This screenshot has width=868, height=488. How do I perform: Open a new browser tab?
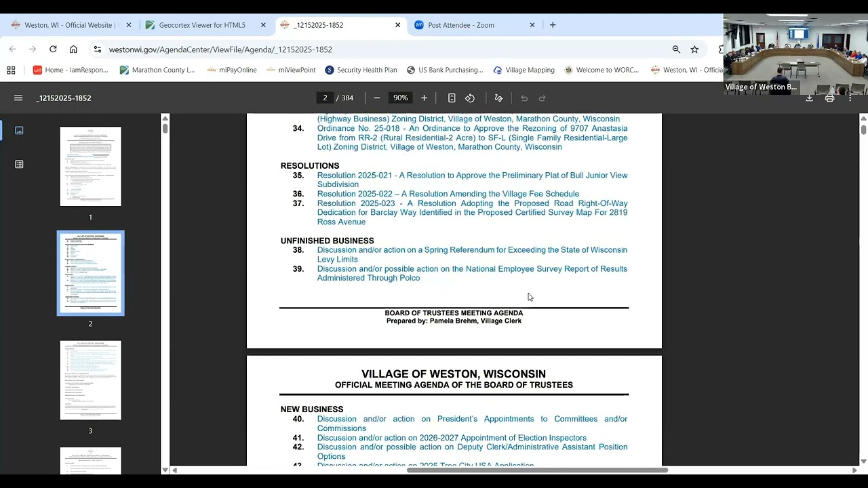click(553, 25)
